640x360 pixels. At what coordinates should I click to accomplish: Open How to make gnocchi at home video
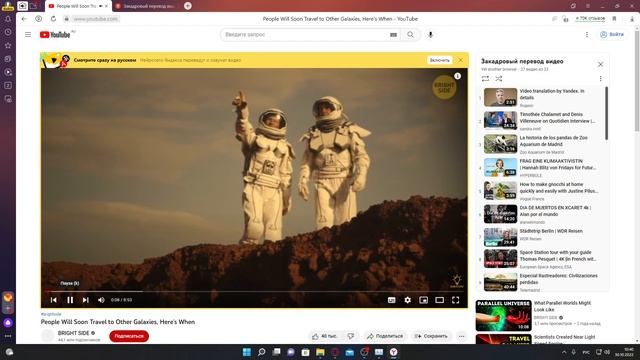coord(541,191)
